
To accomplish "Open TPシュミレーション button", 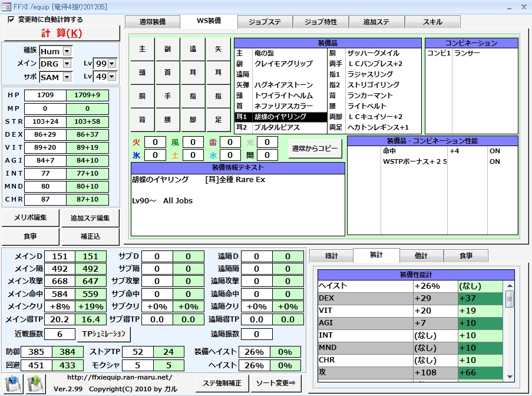I will tap(104, 334).
